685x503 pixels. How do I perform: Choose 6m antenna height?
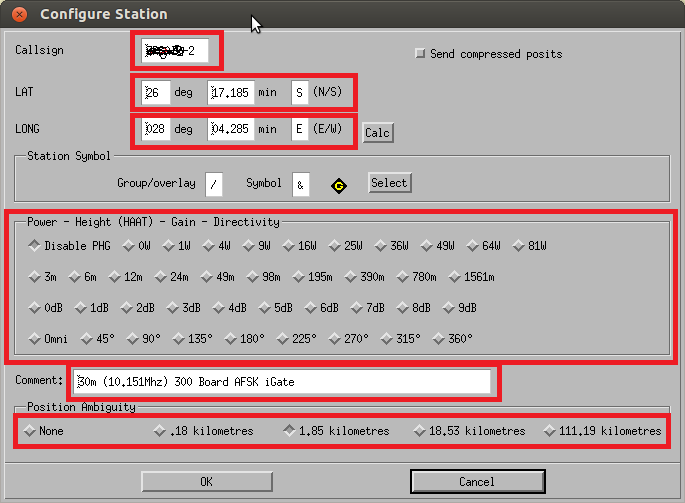[x=83, y=277]
